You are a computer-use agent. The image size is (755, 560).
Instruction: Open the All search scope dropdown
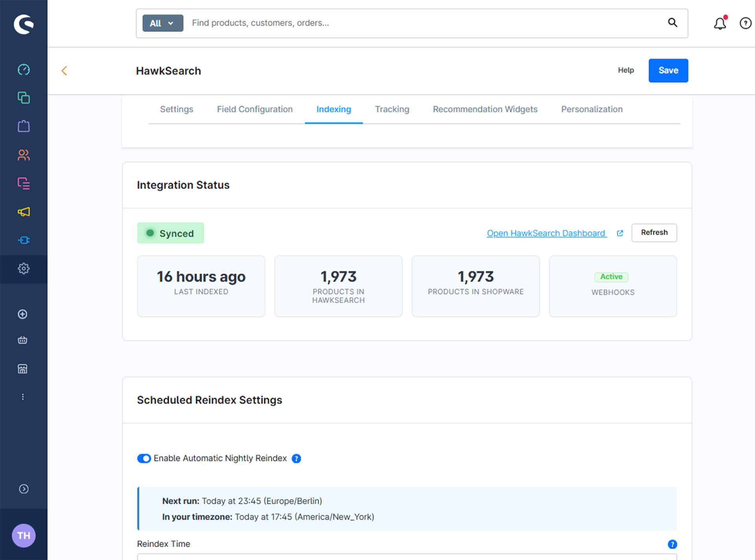click(x=163, y=23)
